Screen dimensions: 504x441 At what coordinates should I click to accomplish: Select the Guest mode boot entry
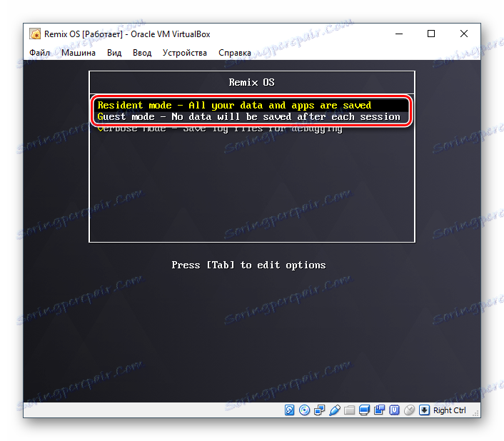251,116
